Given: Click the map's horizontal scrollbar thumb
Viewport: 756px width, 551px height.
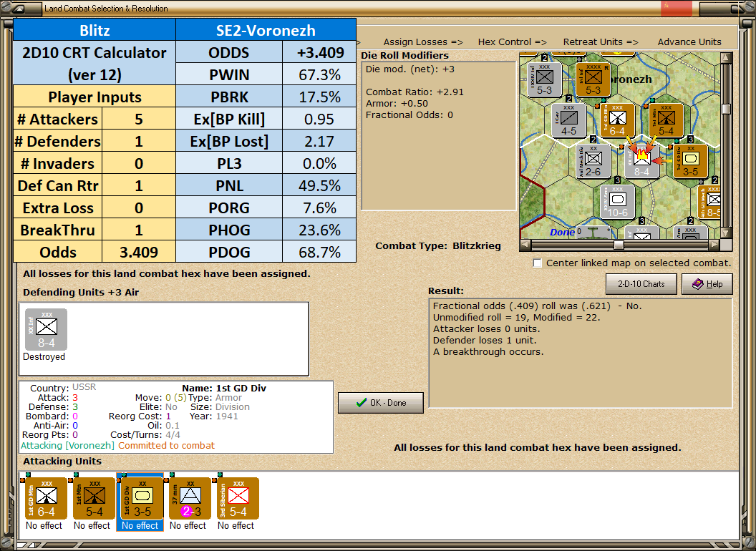Looking at the screenshot, I should click(x=619, y=245).
